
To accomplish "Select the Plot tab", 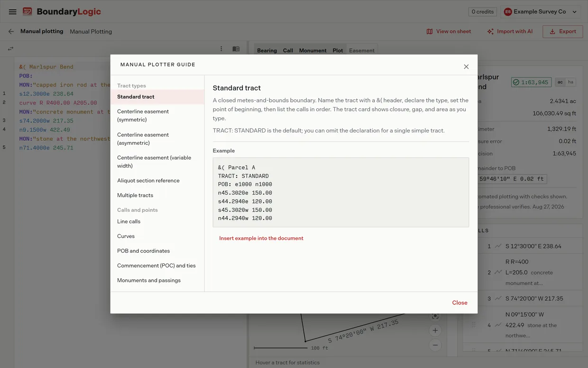I will point(338,50).
